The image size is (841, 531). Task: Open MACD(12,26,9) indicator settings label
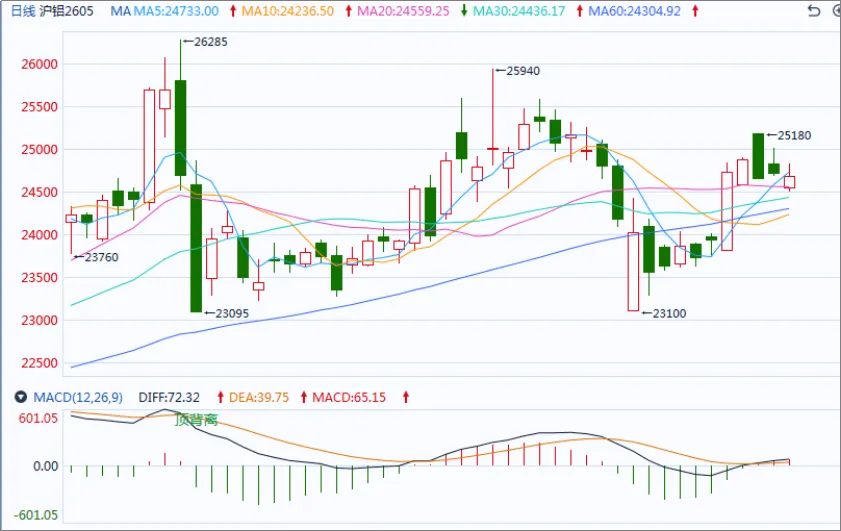pos(78,397)
